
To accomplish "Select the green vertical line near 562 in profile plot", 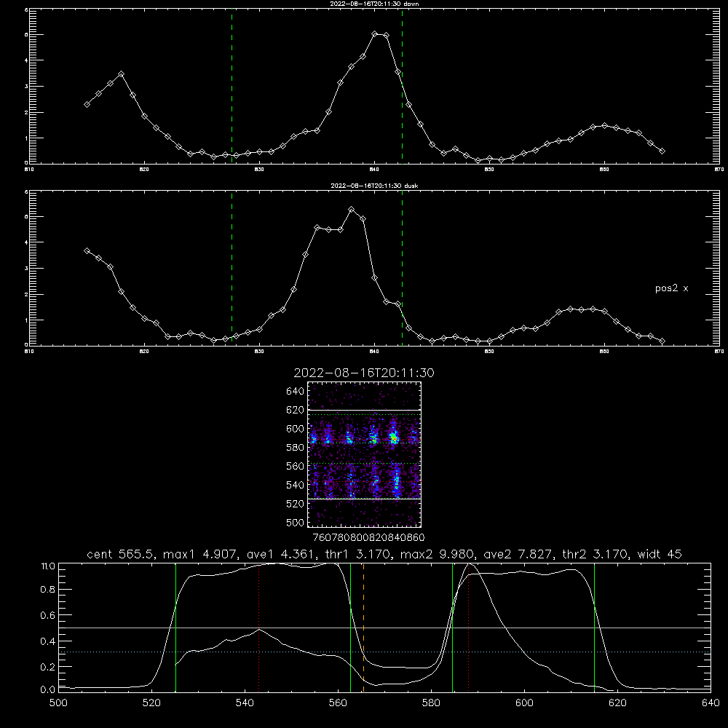I will pos(351,628).
